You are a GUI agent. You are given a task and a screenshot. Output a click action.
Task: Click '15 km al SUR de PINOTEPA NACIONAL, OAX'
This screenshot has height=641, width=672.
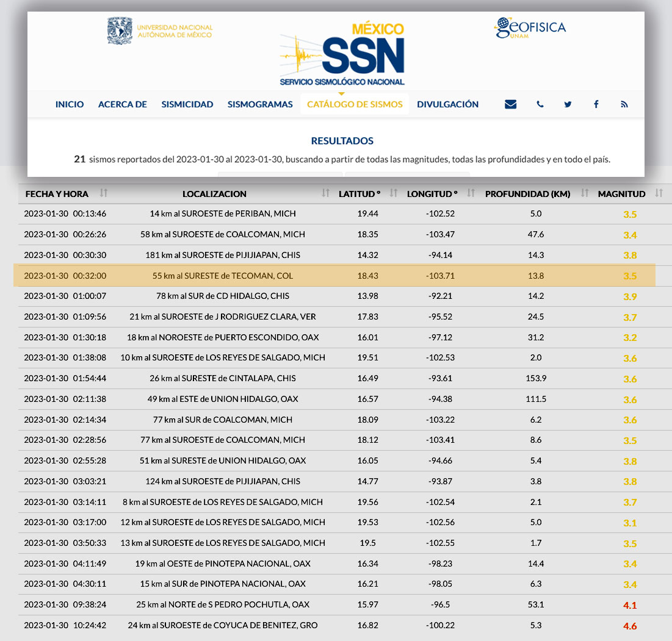coord(222,584)
